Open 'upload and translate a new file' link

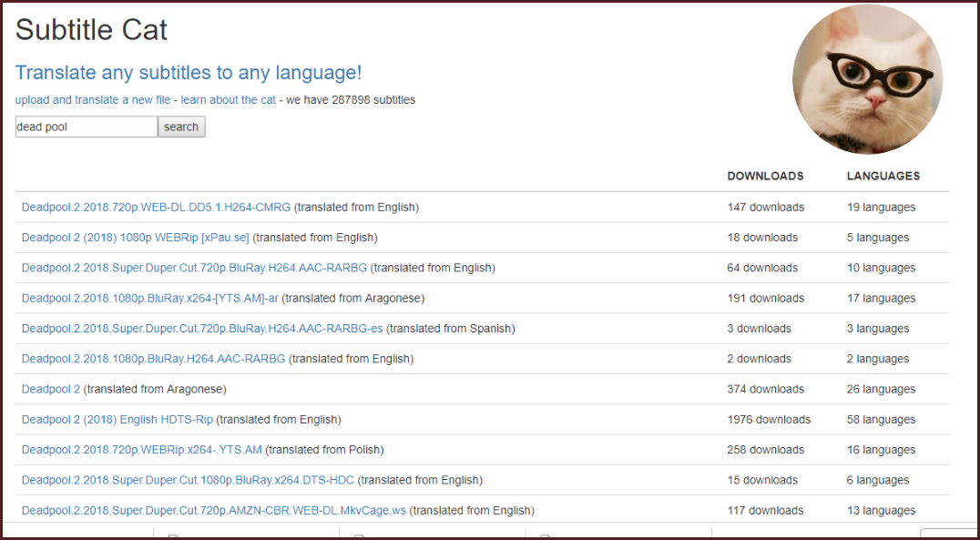93,100
